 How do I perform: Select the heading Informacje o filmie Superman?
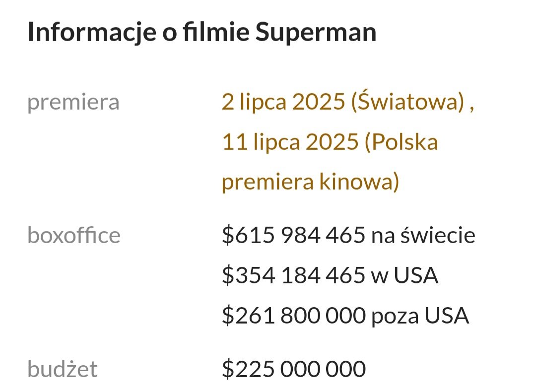(x=202, y=32)
